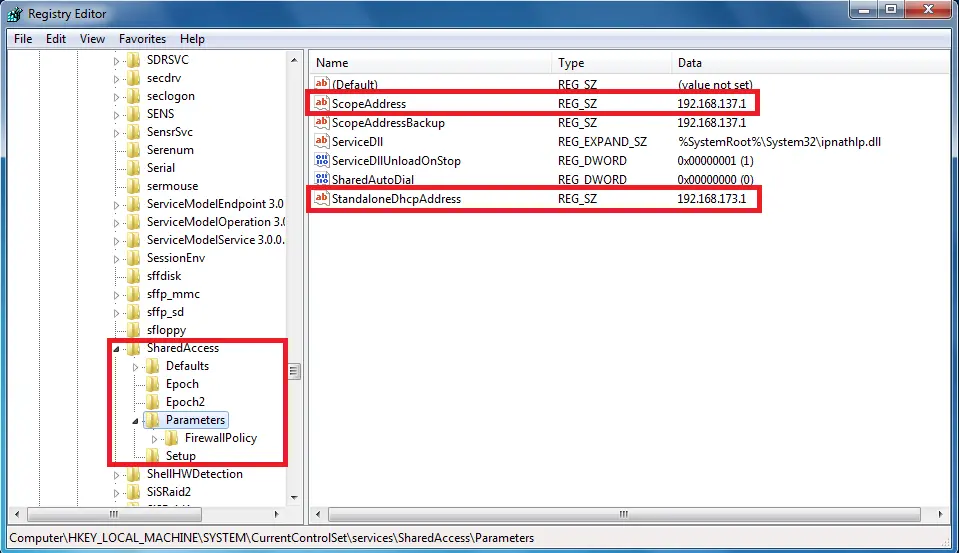Viewport: 959px width, 553px height.
Task: Expand the SessionEnv key arrow
Action: click(x=116, y=259)
